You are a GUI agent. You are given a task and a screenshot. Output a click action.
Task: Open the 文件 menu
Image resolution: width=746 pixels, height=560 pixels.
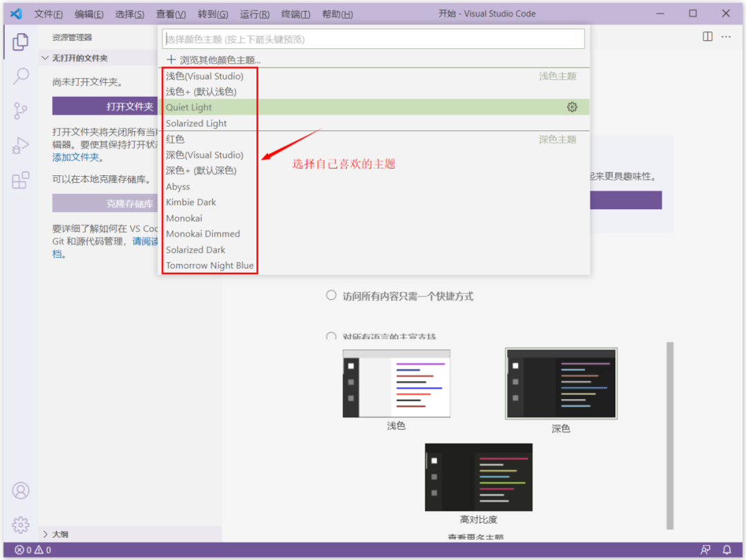click(x=48, y=13)
